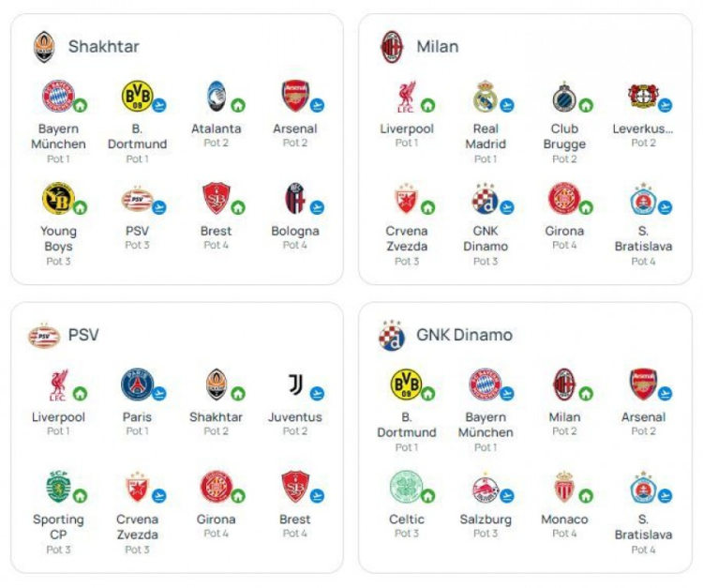Screen dimensions: 703x588
Task: Open the Shakhtar card header
Action: click(103, 46)
